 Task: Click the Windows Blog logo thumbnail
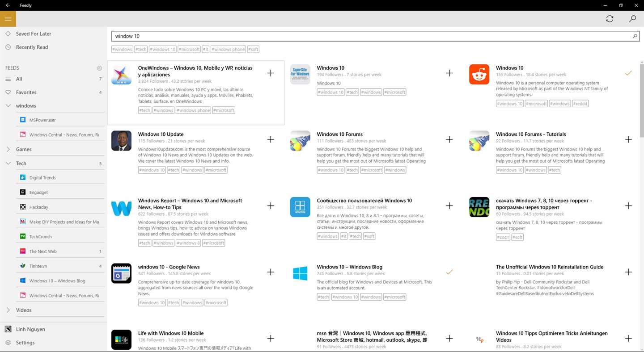coord(300,273)
